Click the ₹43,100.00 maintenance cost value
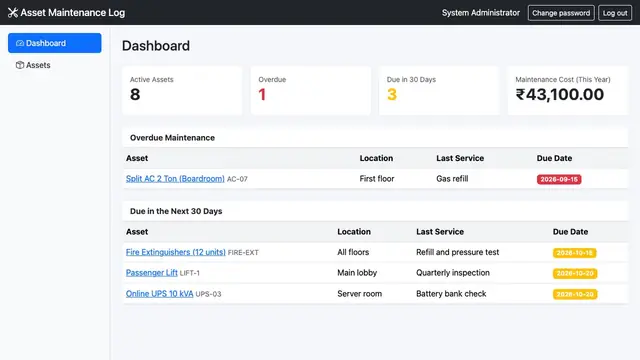The width and height of the screenshot is (640, 360). 560,95
